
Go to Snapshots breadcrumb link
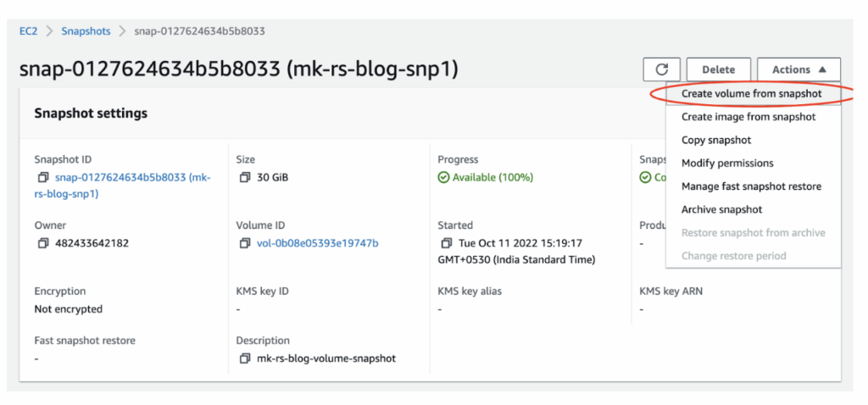(86, 31)
